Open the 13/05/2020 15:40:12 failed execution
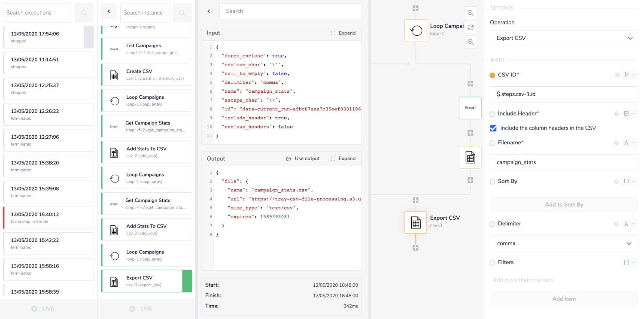 [48, 218]
